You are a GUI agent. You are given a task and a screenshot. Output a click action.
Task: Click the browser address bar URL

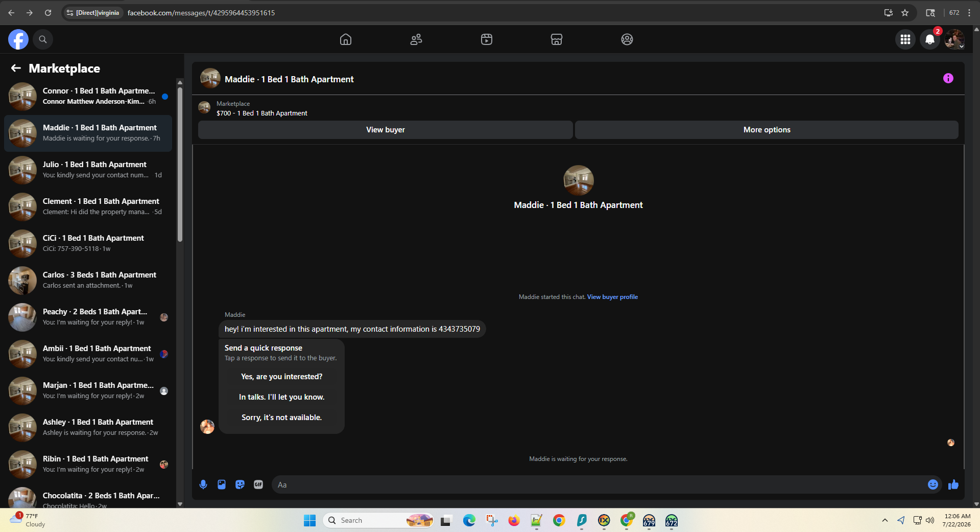[x=201, y=13]
